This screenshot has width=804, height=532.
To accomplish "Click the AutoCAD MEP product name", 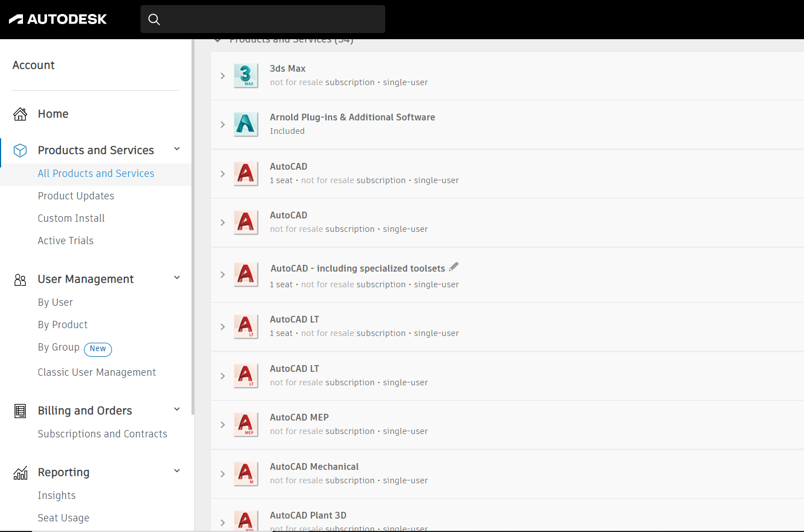I will [299, 417].
